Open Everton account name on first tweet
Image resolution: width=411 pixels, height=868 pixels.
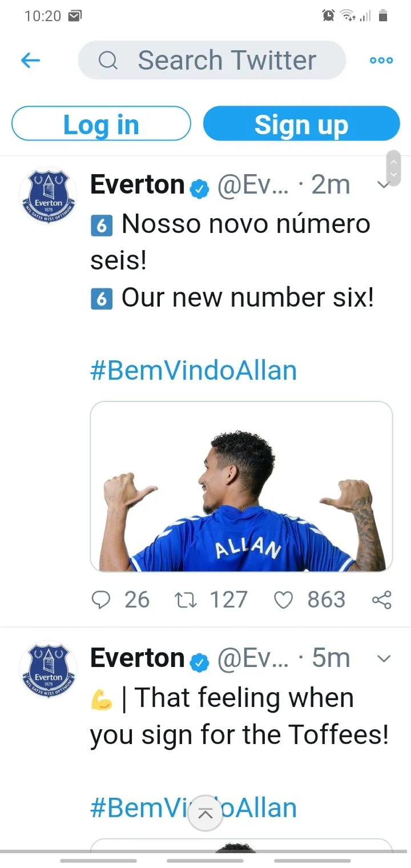pyautogui.click(x=137, y=185)
